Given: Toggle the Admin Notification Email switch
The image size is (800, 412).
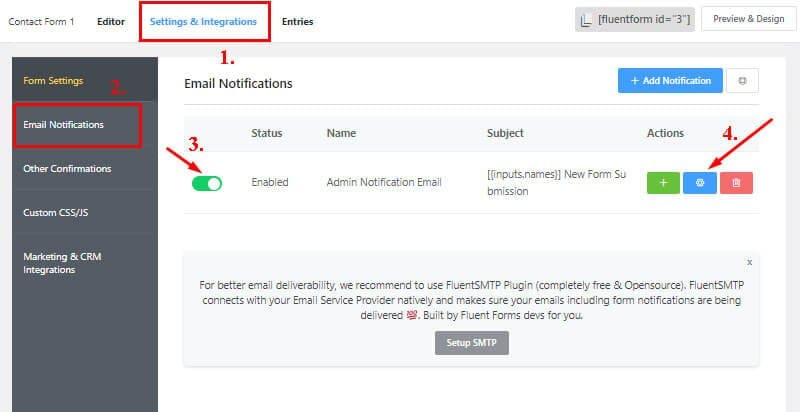Looking at the screenshot, I should pos(207,183).
